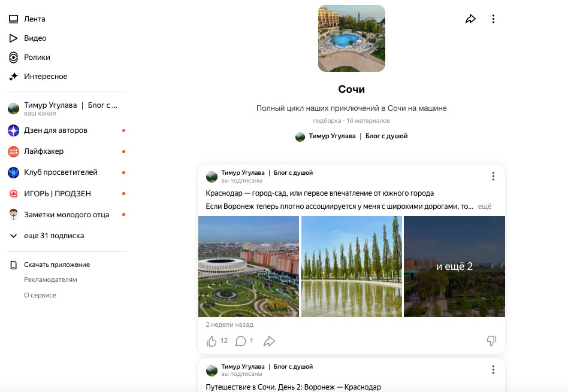Image resolution: width=568 pixels, height=392 pixels.
Task: Open the Сочи collection cover image
Action: [351, 38]
